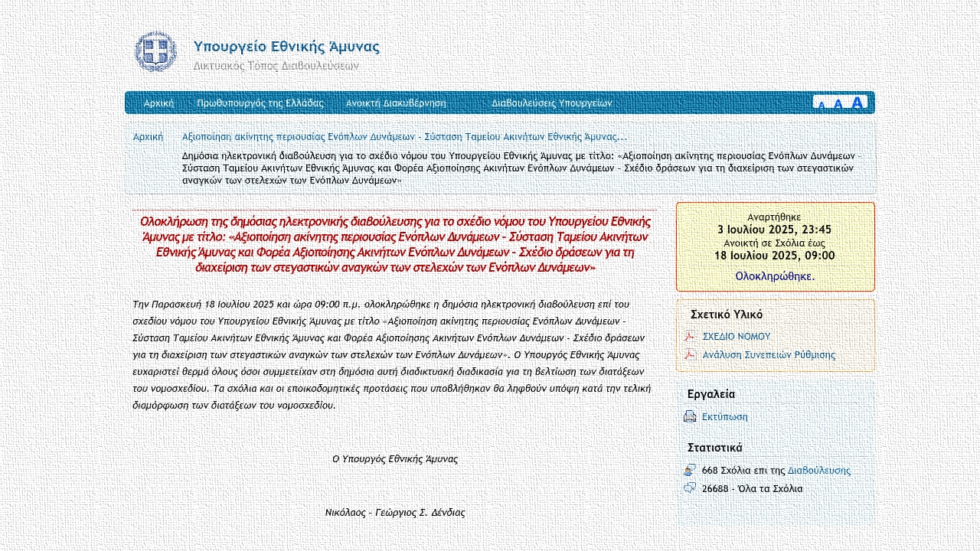Open the Πρωθυπουργός της Ελλάδας menu item
Image resolution: width=980 pixels, height=551 pixels.
[260, 103]
